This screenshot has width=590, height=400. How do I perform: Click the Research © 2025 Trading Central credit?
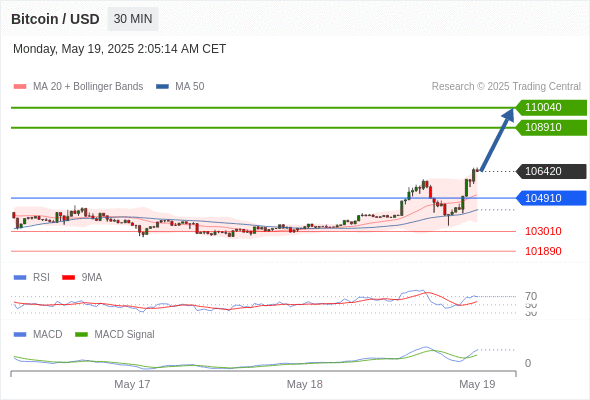pyautogui.click(x=506, y=87)
